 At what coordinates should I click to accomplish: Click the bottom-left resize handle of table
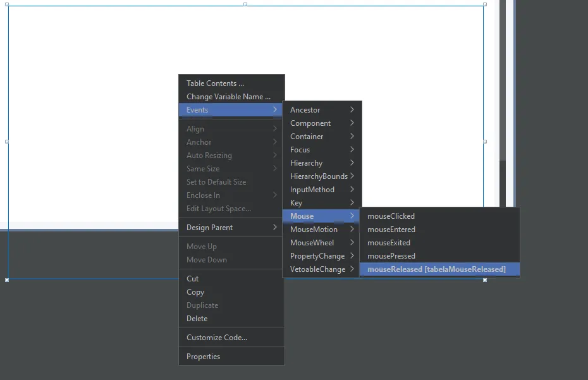pos(7,280)
